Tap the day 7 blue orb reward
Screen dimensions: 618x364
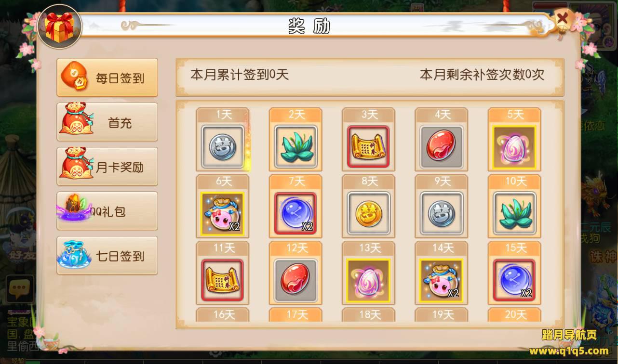click(295, 213)
